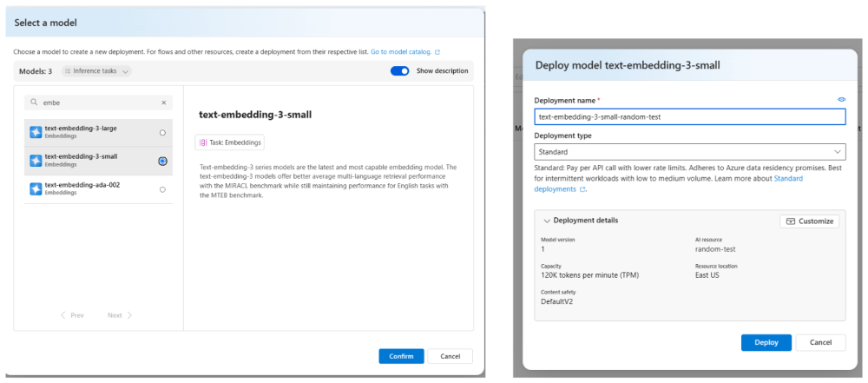
Task: Open the Standard deployments link
Action: [x=668, y=183]
